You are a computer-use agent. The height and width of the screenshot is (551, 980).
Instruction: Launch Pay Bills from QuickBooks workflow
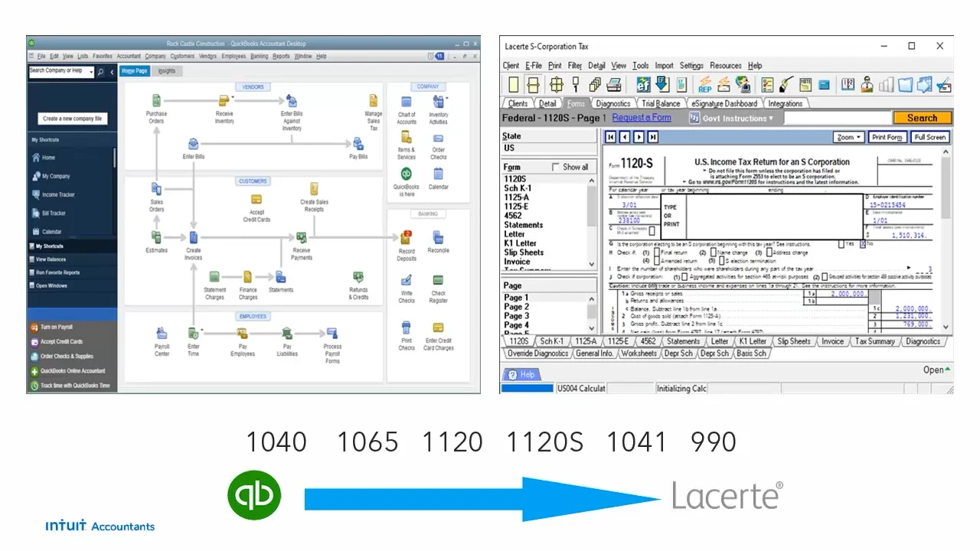[x=358, y=143]
